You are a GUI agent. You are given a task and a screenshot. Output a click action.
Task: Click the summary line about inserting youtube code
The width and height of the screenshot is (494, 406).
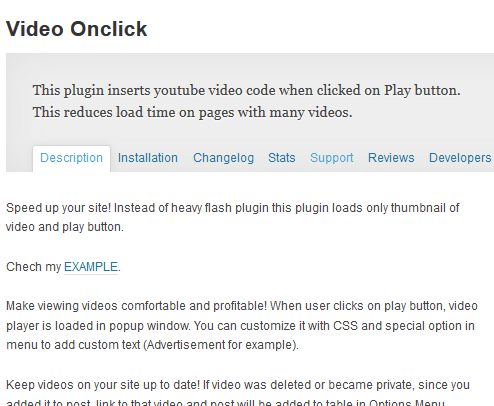click(246, 90)
